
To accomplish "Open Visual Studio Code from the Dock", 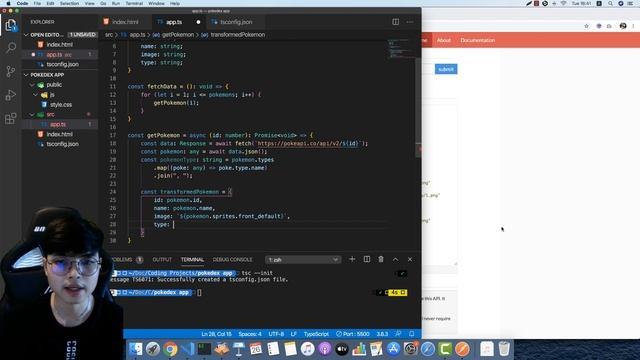I will click(187, 349).
